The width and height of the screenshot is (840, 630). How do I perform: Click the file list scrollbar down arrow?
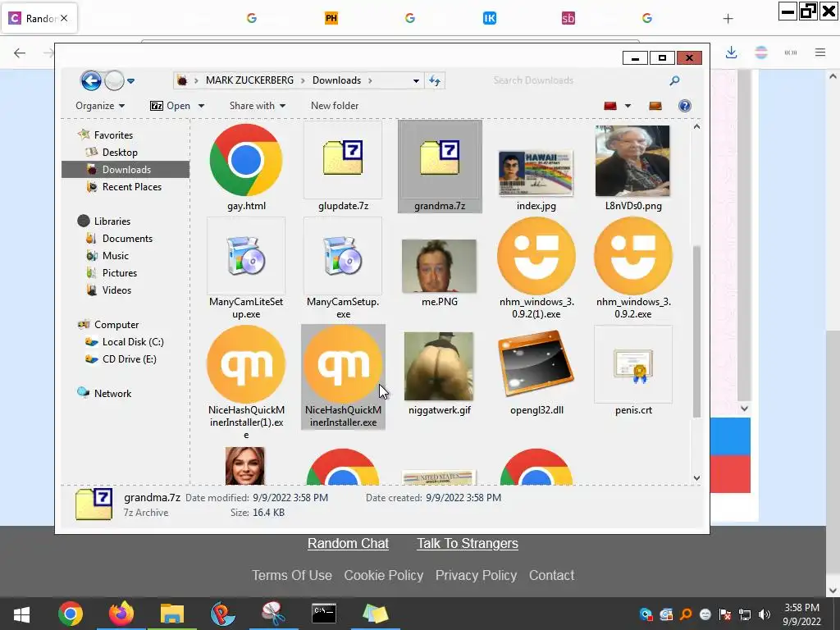coord(696,478)
